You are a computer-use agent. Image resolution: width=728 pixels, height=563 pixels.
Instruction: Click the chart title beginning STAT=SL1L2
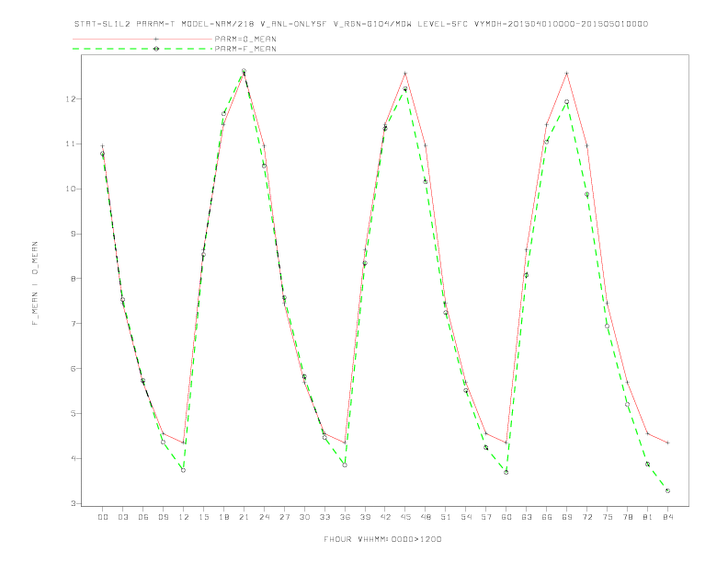(x=360, y=24)
